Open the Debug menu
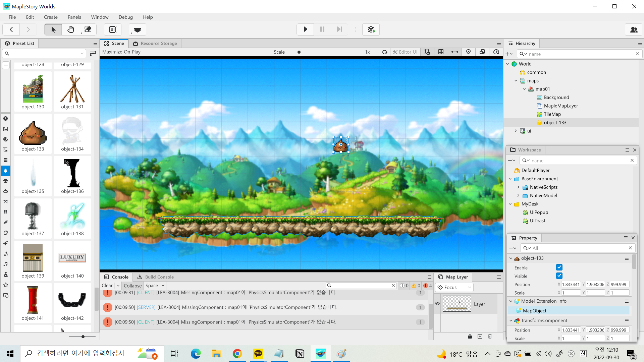This screenshot has width=644, height=362. tap(126, 17)
